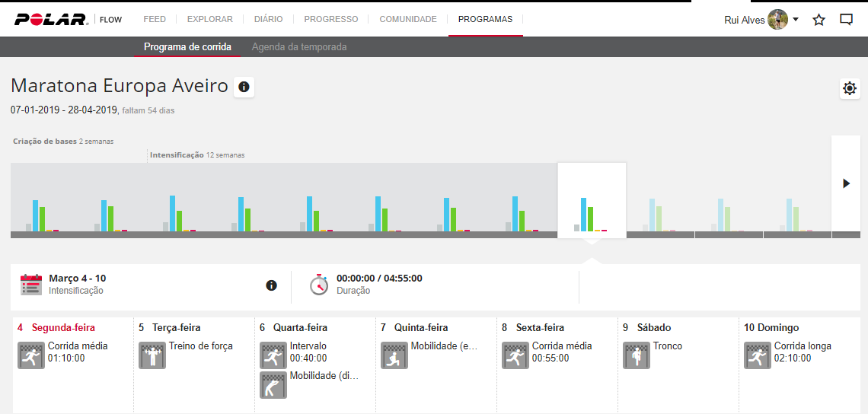This screenshot has height=414, width=868.
Task: Open program settings gear icon
Action: [850, 89]
